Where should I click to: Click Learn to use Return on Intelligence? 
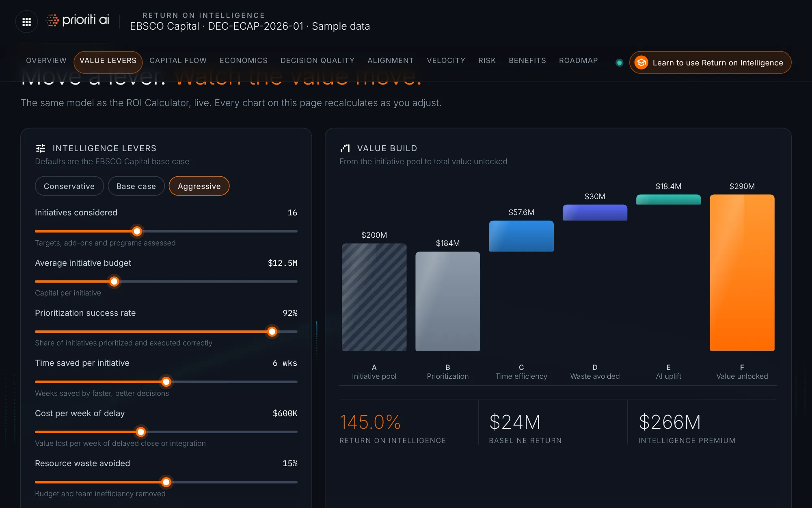[710, 63]
